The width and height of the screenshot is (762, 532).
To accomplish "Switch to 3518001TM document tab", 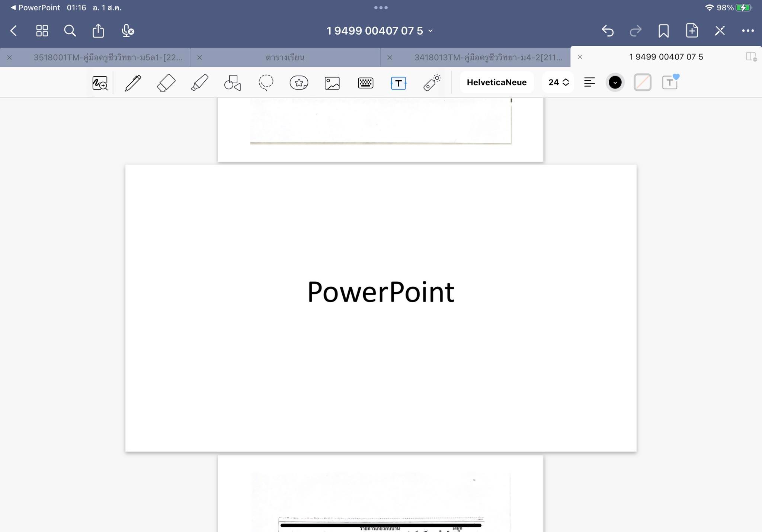I will (x=108, y=57).
